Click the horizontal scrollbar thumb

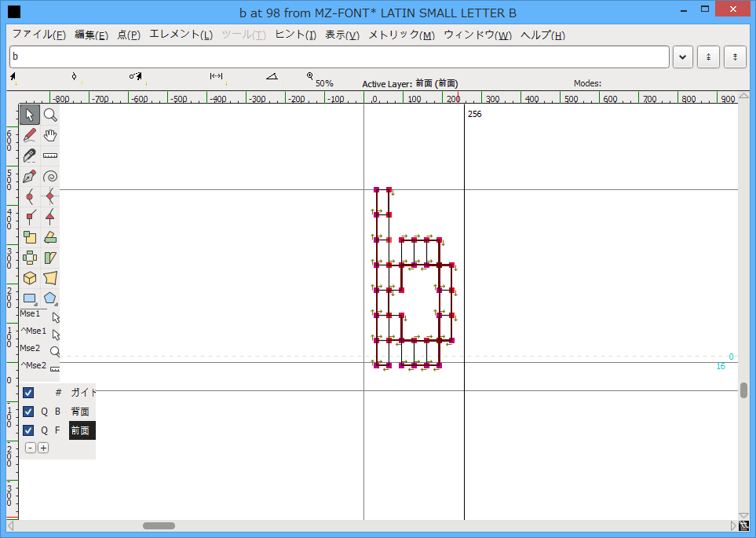click(159, 525)
